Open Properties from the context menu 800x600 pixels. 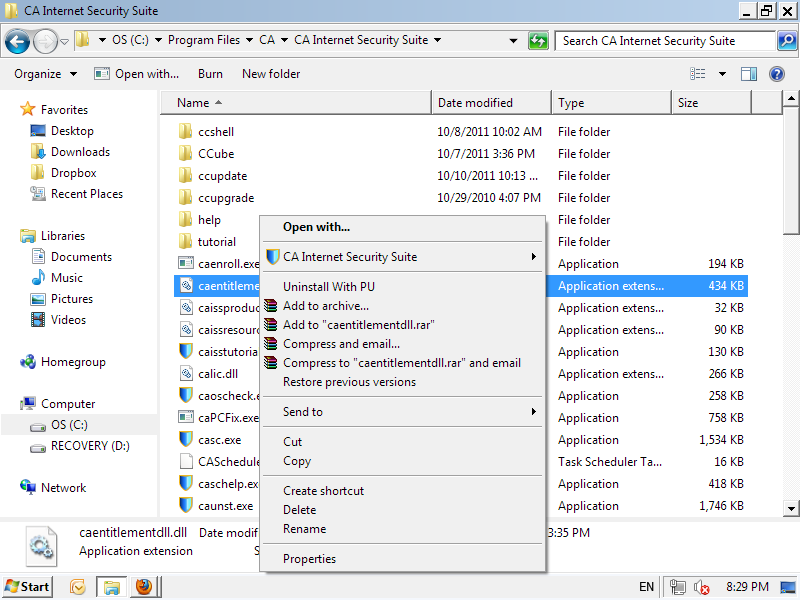click(x=310, y=559)
